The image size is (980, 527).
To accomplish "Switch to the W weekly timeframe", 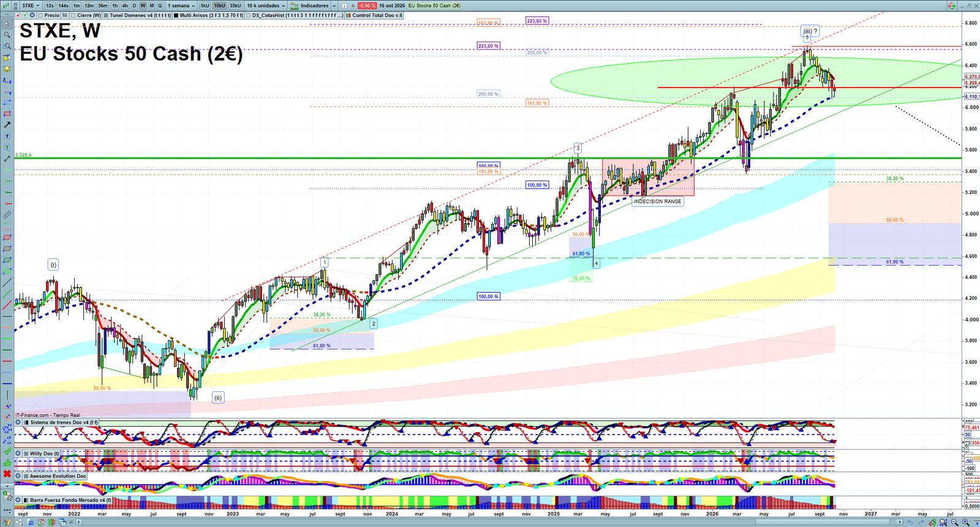I will [x=143, y=6].
